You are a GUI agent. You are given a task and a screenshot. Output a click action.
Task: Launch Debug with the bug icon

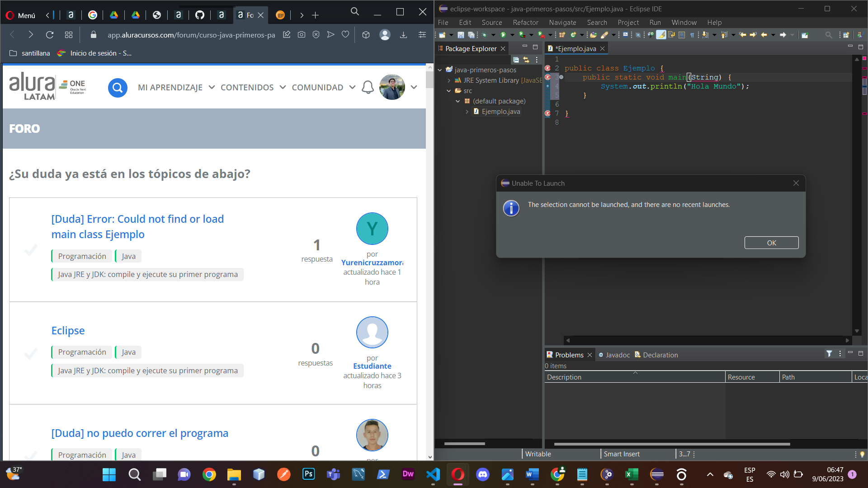coord(484,35)
